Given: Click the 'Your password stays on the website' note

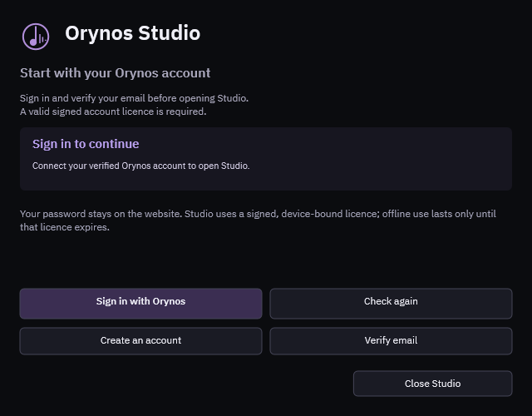Looking at the screenshot, I should pos(258,220).
